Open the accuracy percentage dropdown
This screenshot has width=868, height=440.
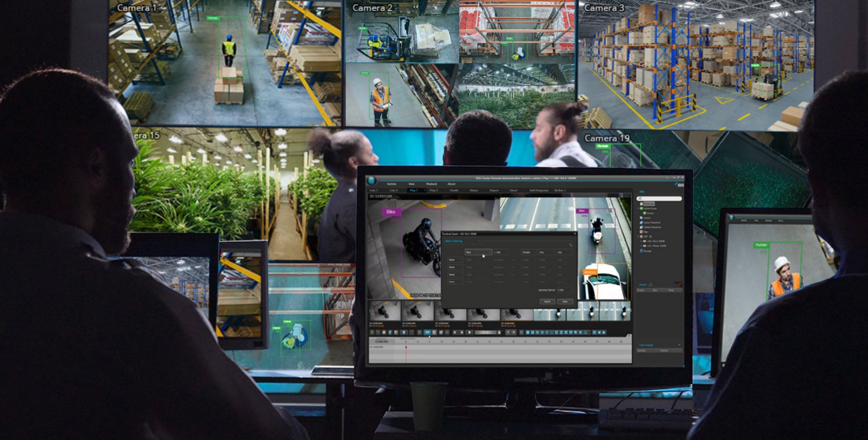click(x=501, y=252)
